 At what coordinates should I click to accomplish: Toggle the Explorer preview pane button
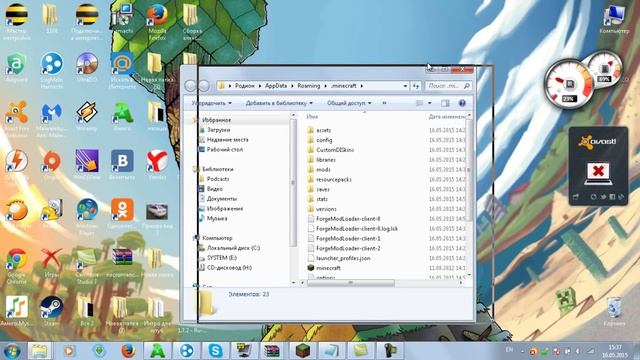coord(445,103)
